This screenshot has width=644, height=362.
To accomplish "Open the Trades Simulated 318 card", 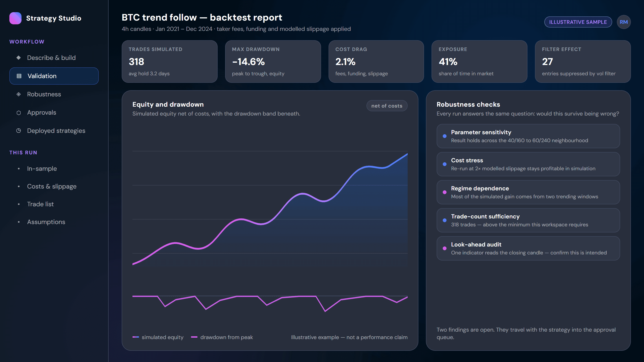I will coord(169,62).
